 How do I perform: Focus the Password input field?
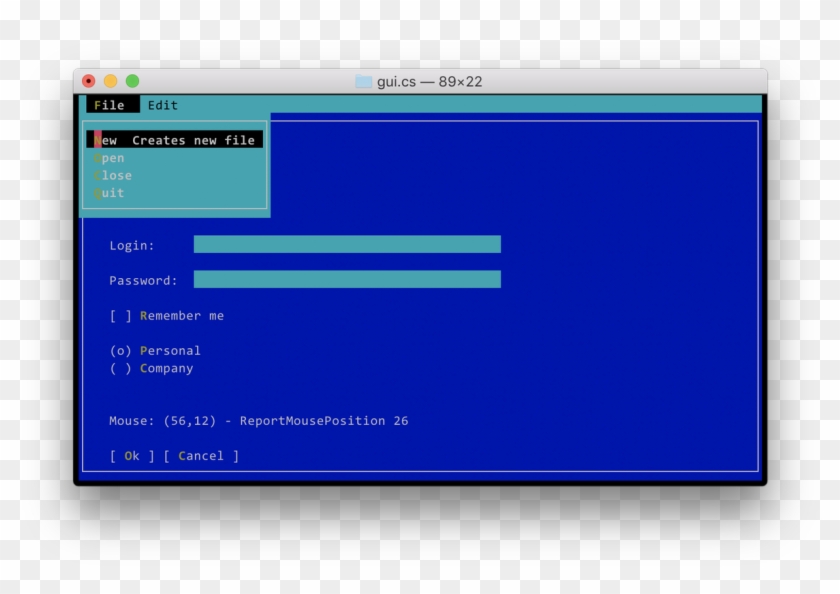(x=347, y=280)
